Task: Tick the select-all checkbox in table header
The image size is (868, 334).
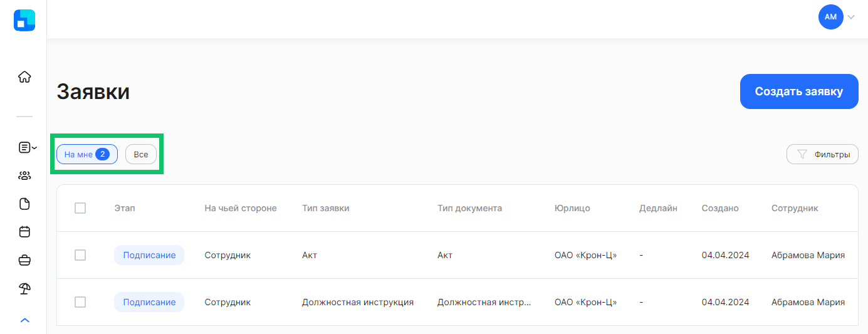Action: coord(80,208)
